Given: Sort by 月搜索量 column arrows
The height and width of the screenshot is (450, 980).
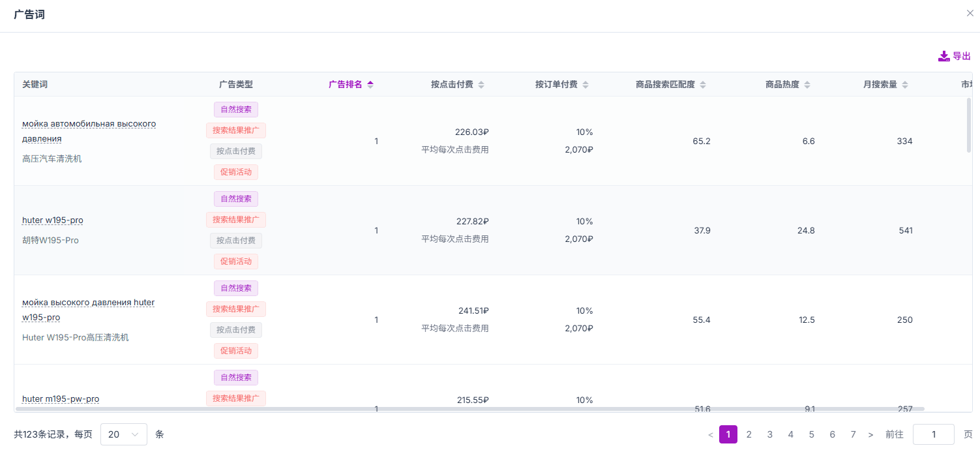Looking at the screenshot, I should coord(905,85).
